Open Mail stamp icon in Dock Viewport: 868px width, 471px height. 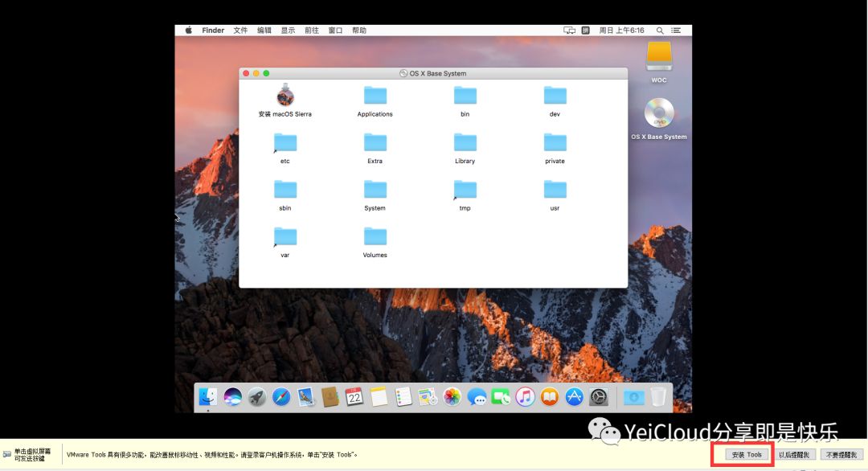305,397
